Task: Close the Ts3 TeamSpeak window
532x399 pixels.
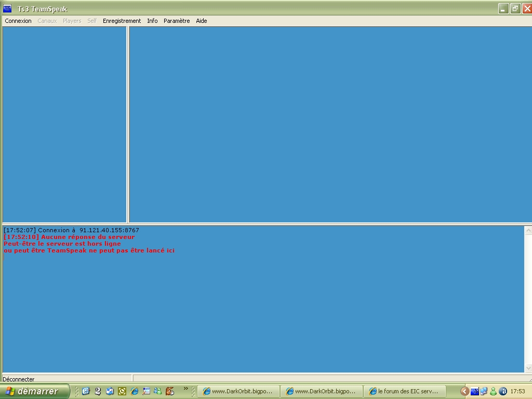Action: [527, 8]
